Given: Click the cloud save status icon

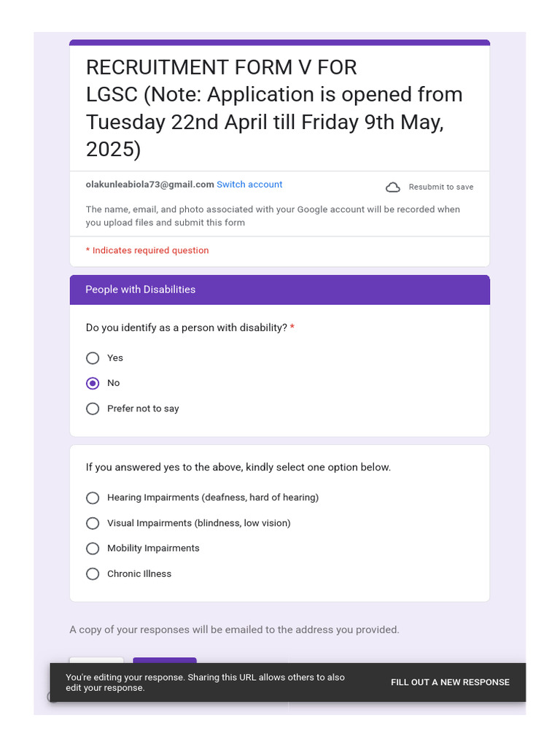Looking at the screenshot, I should click(393, 187).
